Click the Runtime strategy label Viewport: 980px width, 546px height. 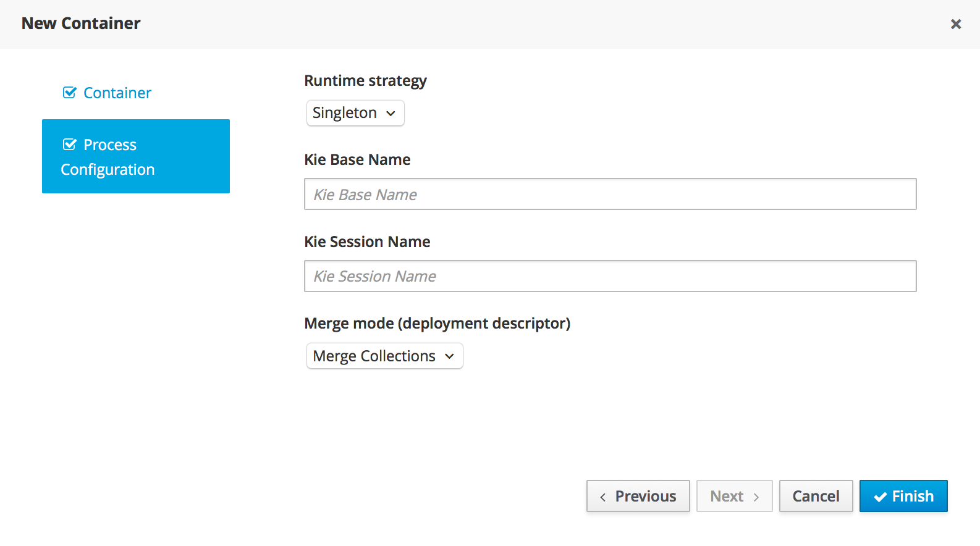point(365,81)
